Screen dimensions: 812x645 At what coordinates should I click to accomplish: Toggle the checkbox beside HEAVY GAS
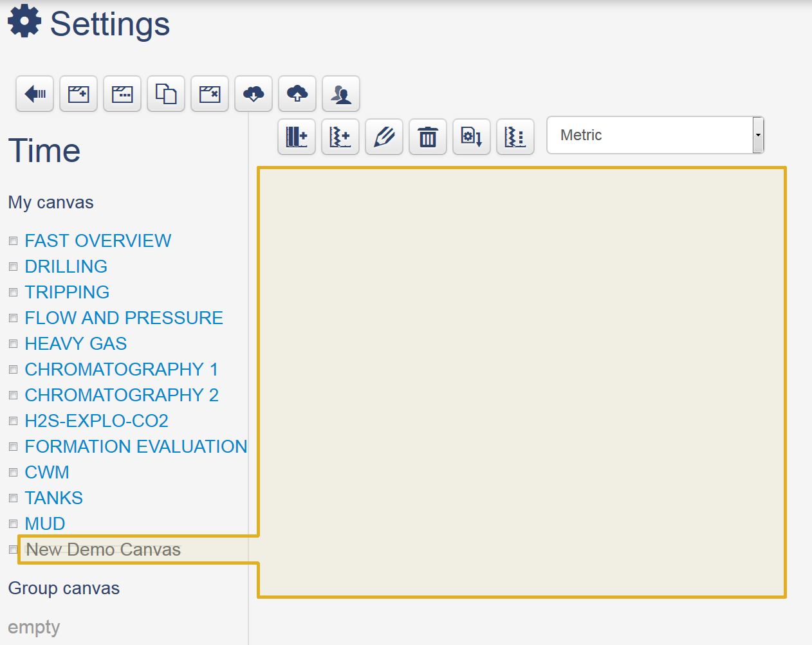13,343
